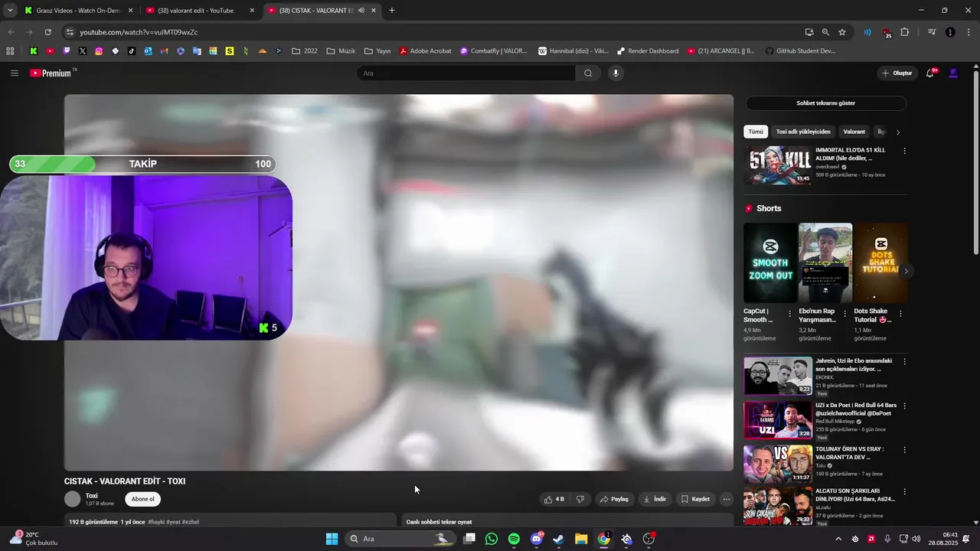Select the Toxi adlı yükleyiciden chip

point(803,132)
